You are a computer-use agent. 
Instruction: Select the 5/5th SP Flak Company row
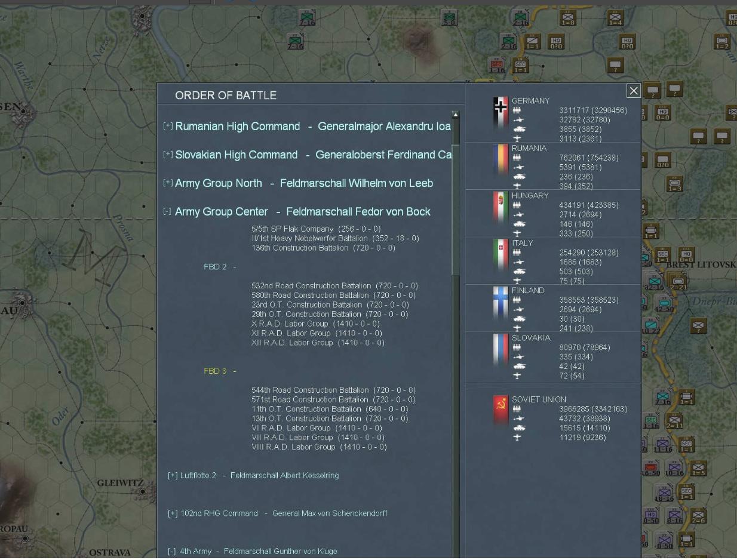click(x=316, y=229)
